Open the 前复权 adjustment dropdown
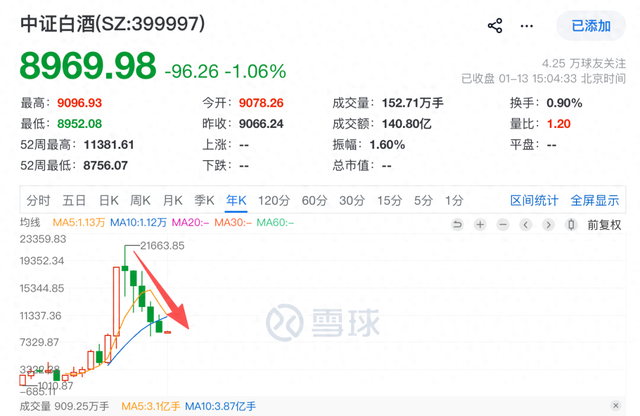This screenshot has width=640, height=416. point(604,225)
